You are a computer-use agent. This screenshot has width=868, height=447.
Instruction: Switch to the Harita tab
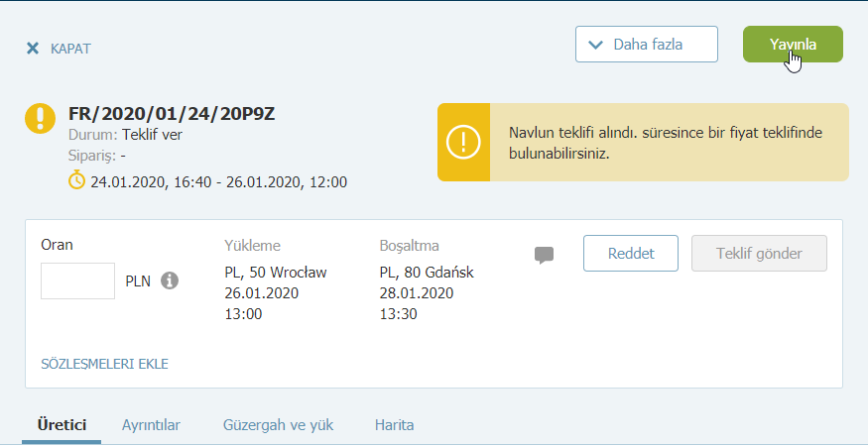click(x=394, y=425)
